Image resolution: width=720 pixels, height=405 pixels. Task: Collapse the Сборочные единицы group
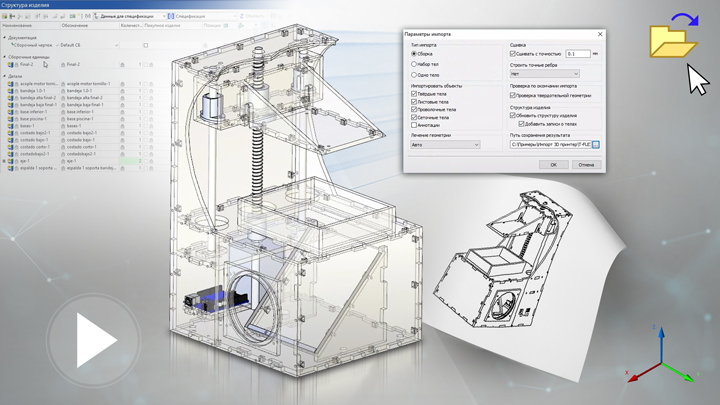coord(5,57)
